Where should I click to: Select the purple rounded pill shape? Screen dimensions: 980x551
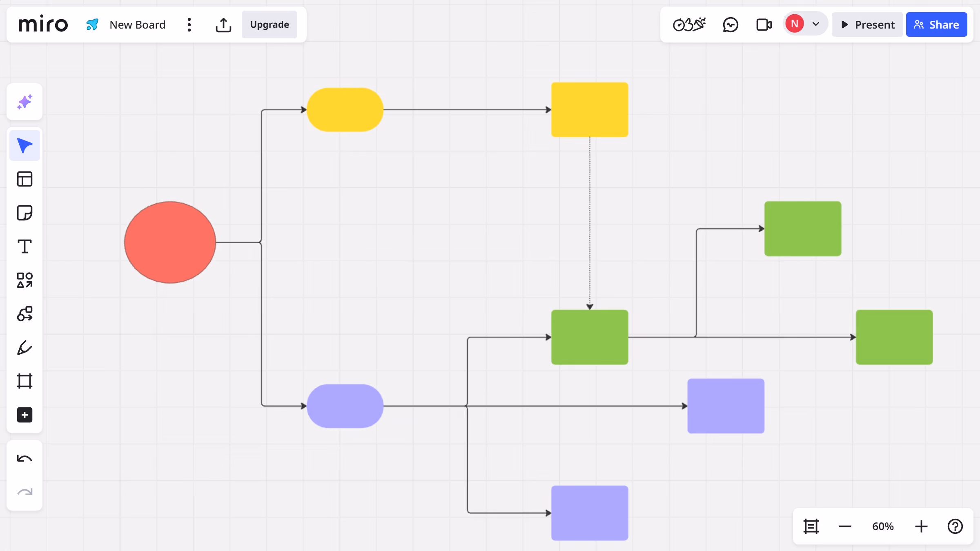[x=345, y=406]
